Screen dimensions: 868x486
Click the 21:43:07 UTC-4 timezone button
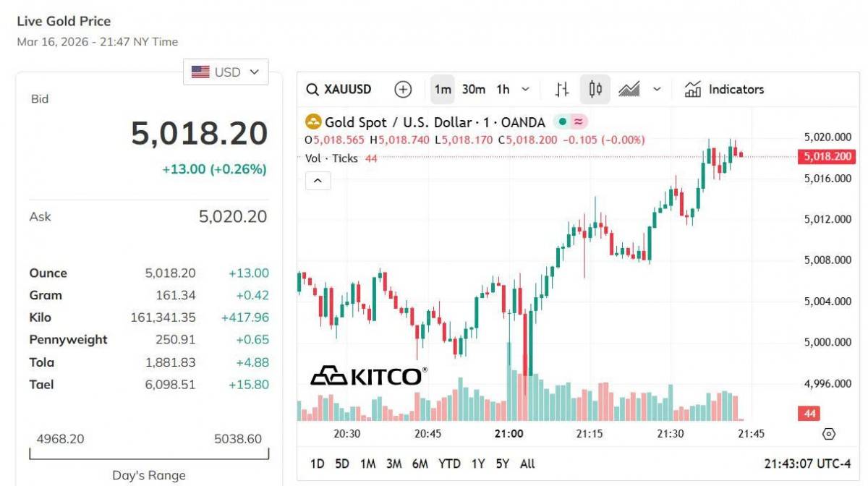tap(807, 464)
